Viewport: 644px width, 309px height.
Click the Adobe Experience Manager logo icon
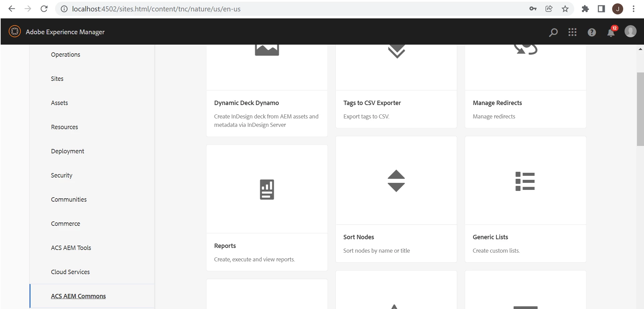point(15,32)
